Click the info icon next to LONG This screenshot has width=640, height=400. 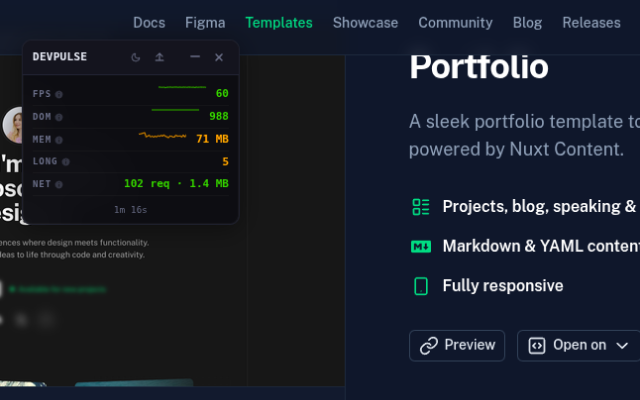tap(66, 162)
